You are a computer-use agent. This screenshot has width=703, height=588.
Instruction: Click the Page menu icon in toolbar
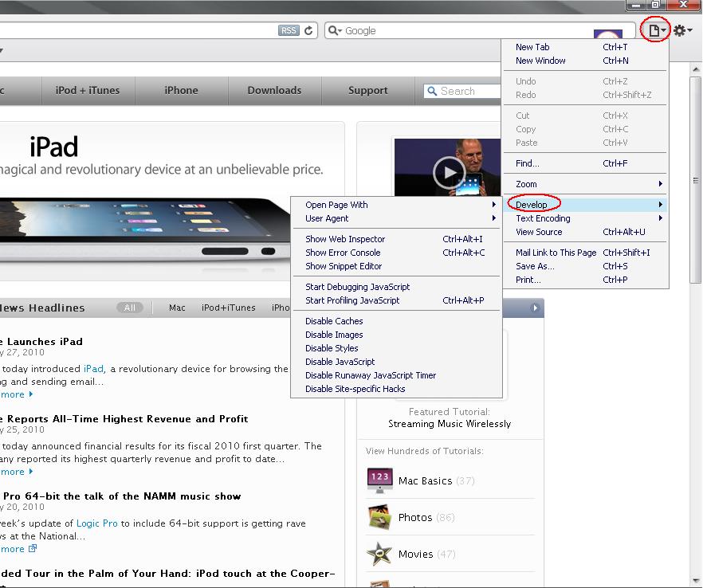coord(655,31)
